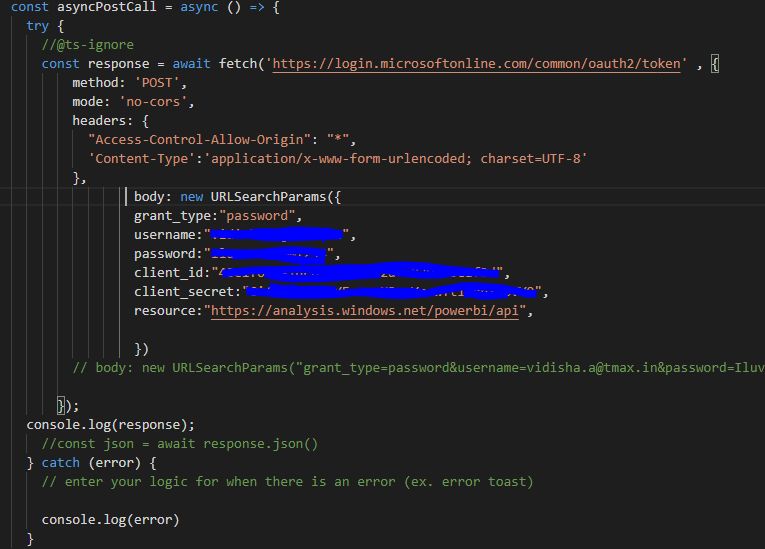
Task: Click URLSearchParams in the uncommented body line
Action: pyautogui.click(x=268, y=197)
